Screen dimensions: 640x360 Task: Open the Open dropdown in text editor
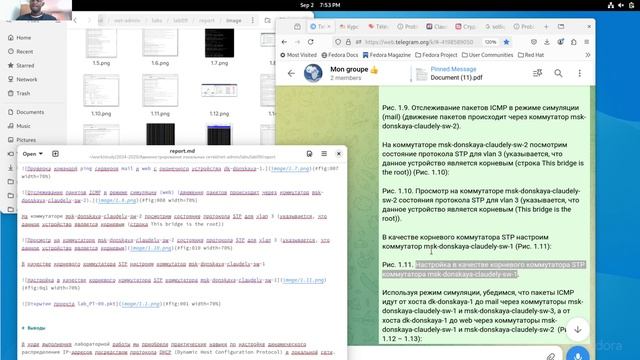click(x=33, y=154)
